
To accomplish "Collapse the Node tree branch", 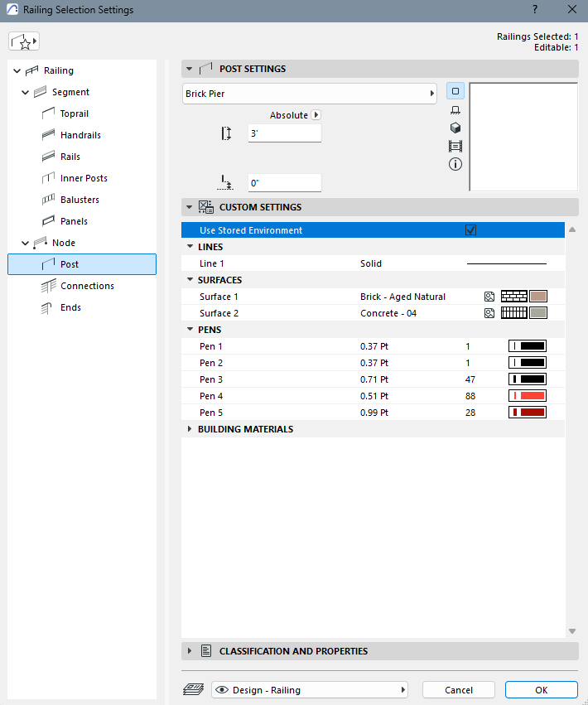I will point(26,244).
